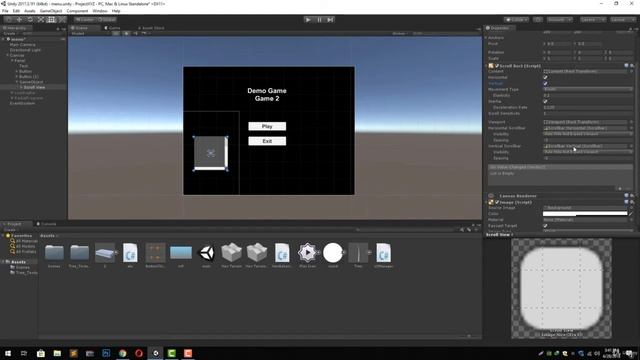
Task: Open Chrome from the Windows taskbar
Action: pyautogui.click(x=122, y=353)
